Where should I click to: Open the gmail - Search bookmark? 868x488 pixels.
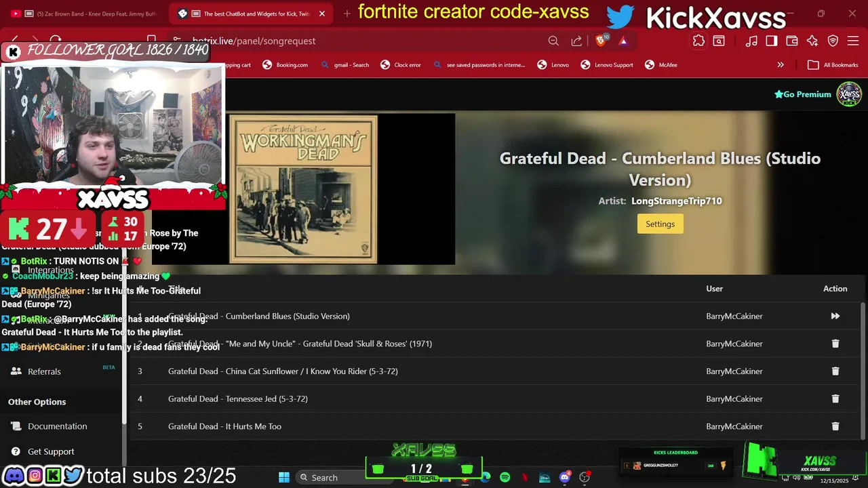[345, 65]
